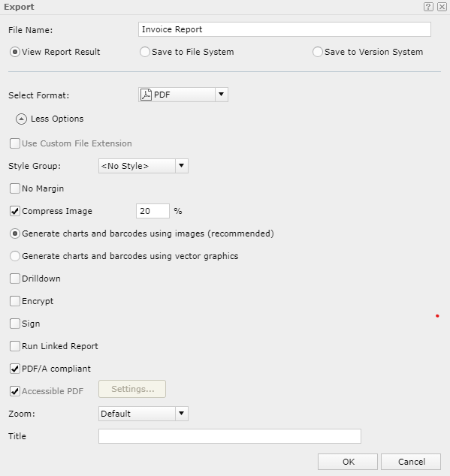This screenshot has width=450, height=476.
Task: Enable the Drilldown checkbox
Action: click(x=15, y=279)
